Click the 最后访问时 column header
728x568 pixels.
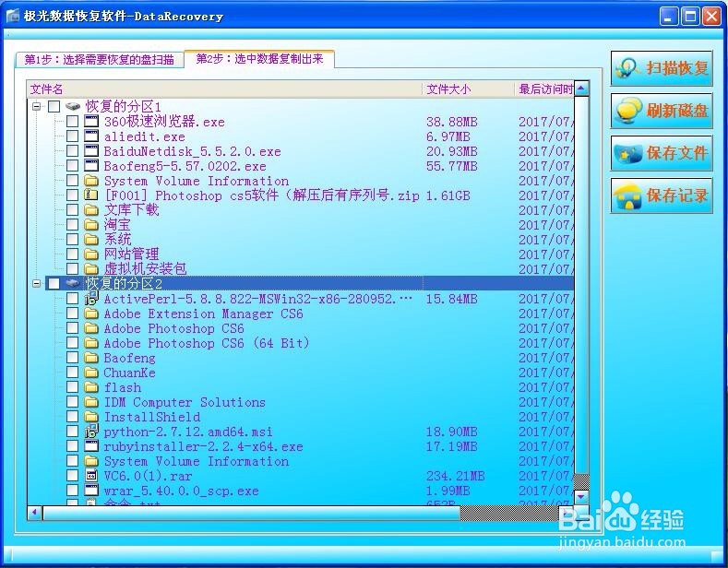pos(544,89)
